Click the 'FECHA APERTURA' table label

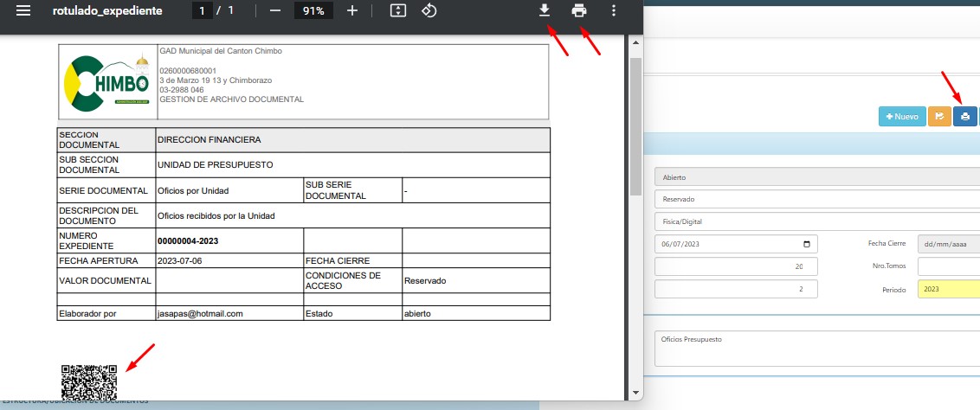[98, 261]
